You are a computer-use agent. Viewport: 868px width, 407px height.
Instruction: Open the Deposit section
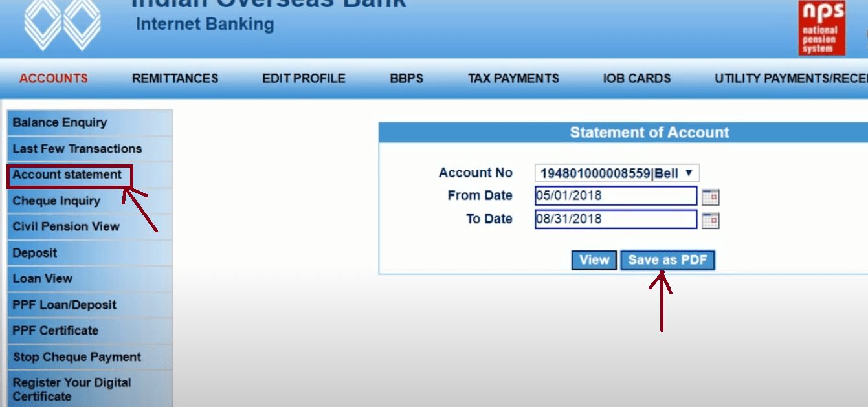[x=34, y=252]
